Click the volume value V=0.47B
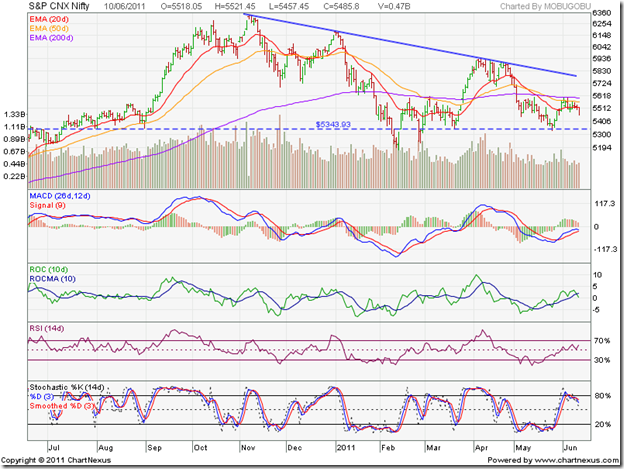624x469 pixels. 394,6
